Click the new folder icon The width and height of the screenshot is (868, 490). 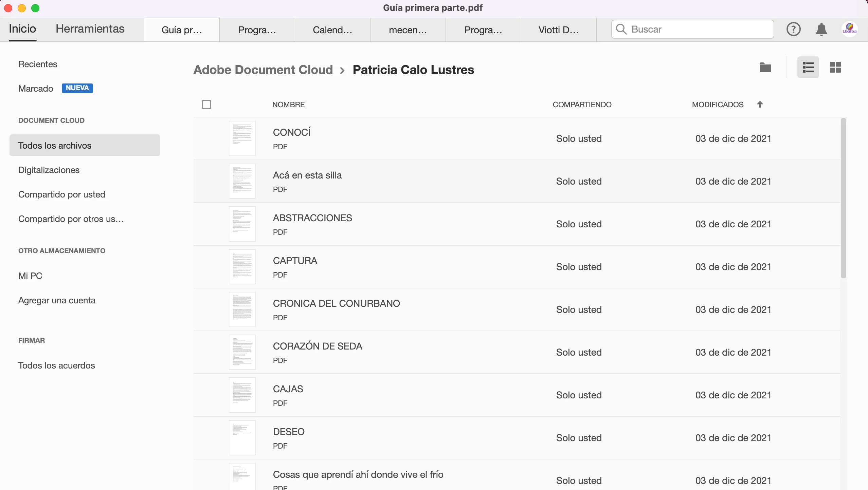pos(765,67)
